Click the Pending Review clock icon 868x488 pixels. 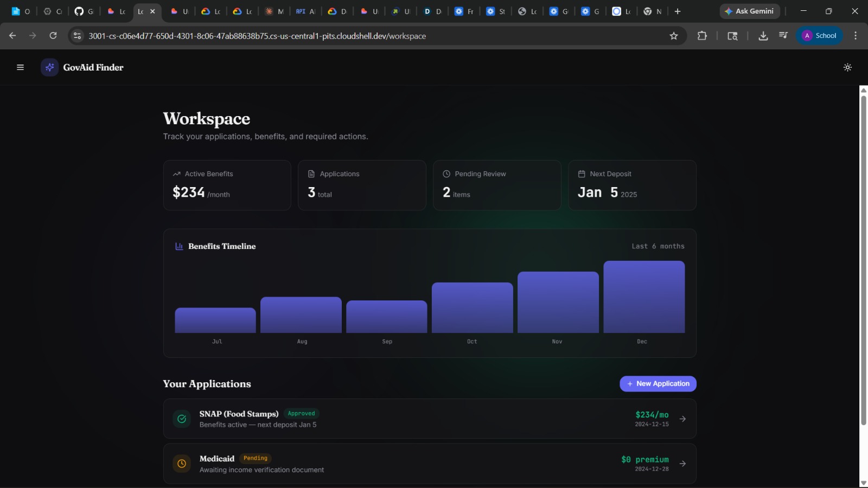[446, 174]
